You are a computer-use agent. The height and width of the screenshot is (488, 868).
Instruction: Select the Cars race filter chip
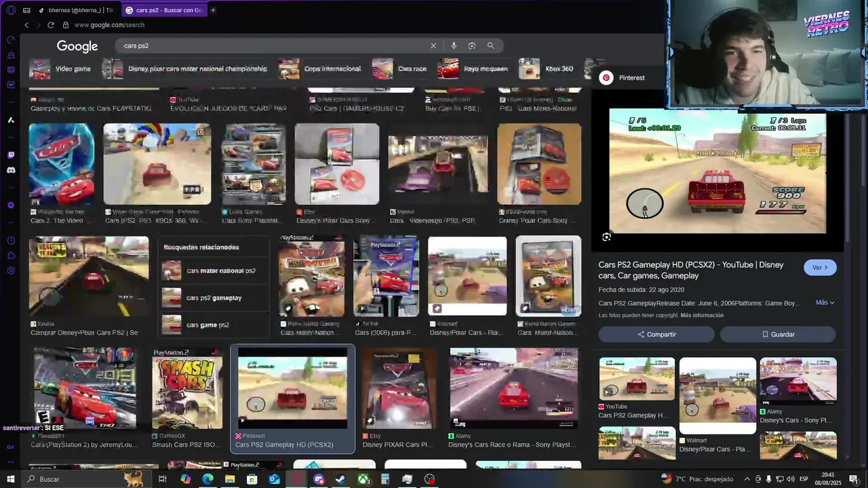(400, 68)
